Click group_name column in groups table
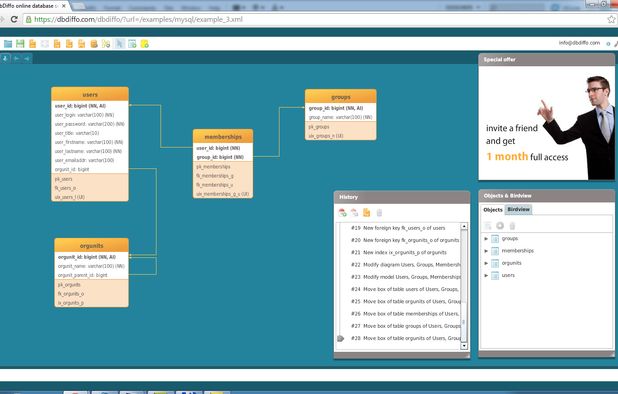This screenshot has height=394, width=618. point(341,117)
